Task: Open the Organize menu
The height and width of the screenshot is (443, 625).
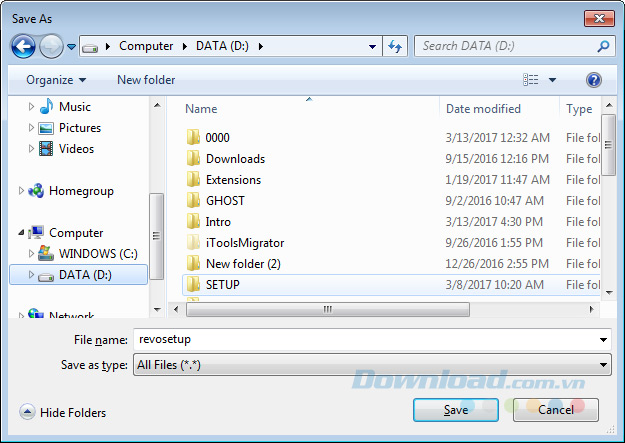Action: pos(56,80)
